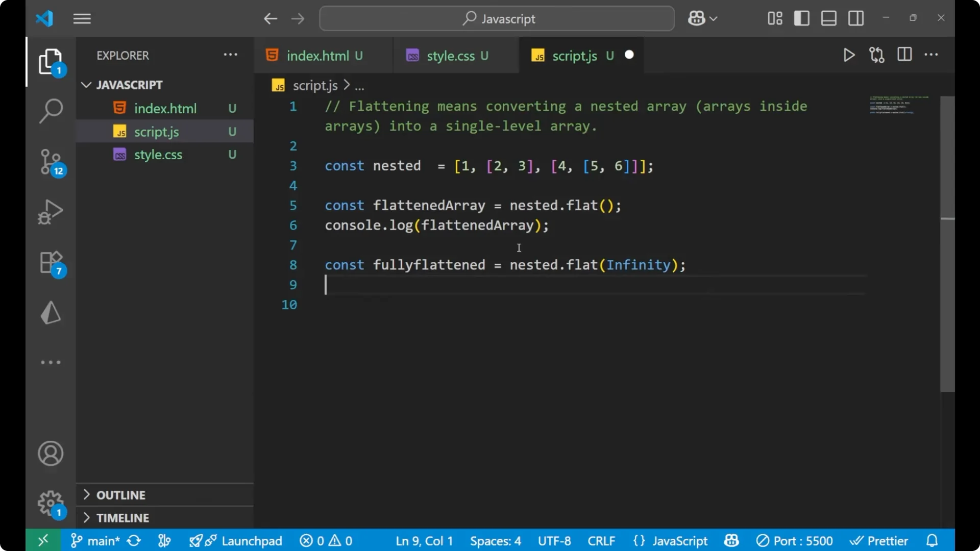The width and height of the screenshot is (980, 551).
Task: Open the Accounts menu in activity bar
Action: coord(50,454)
